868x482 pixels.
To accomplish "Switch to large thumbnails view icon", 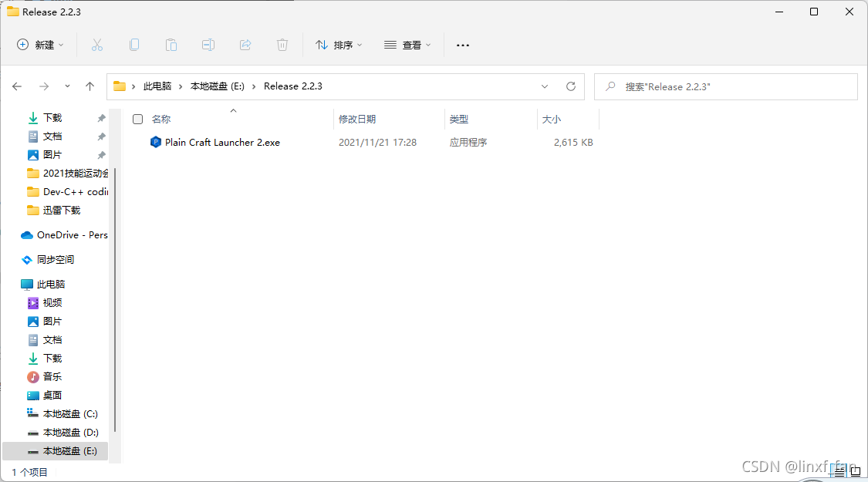I will (x=855, y=471).
